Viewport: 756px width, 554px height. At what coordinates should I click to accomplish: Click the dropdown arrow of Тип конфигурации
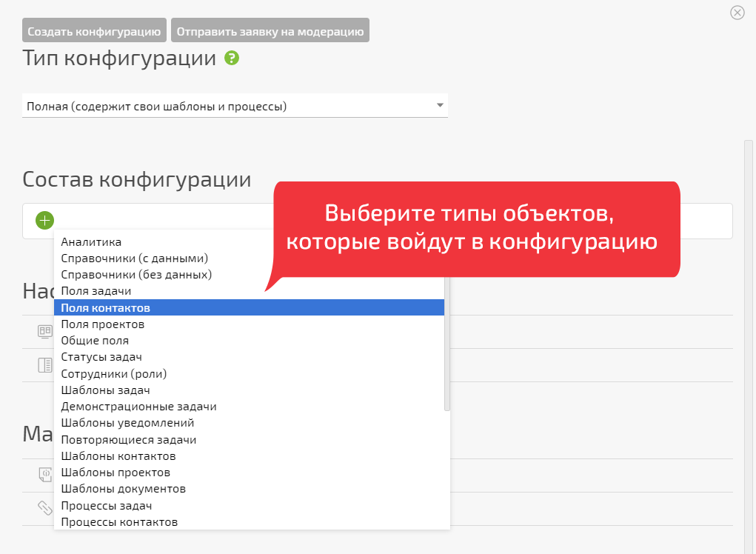click(440, 105)
